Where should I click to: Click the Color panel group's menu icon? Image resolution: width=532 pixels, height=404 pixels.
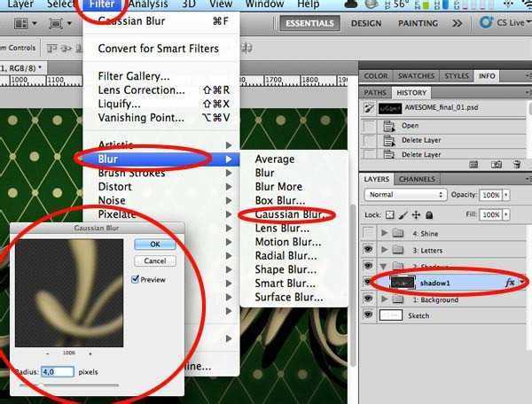(x=528, y=75)
